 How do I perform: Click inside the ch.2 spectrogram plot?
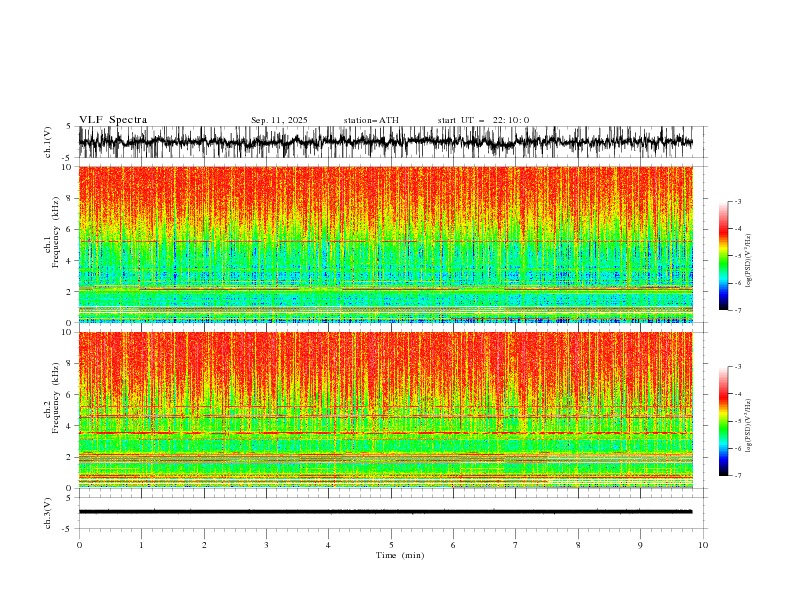click(x=386, y=410)
